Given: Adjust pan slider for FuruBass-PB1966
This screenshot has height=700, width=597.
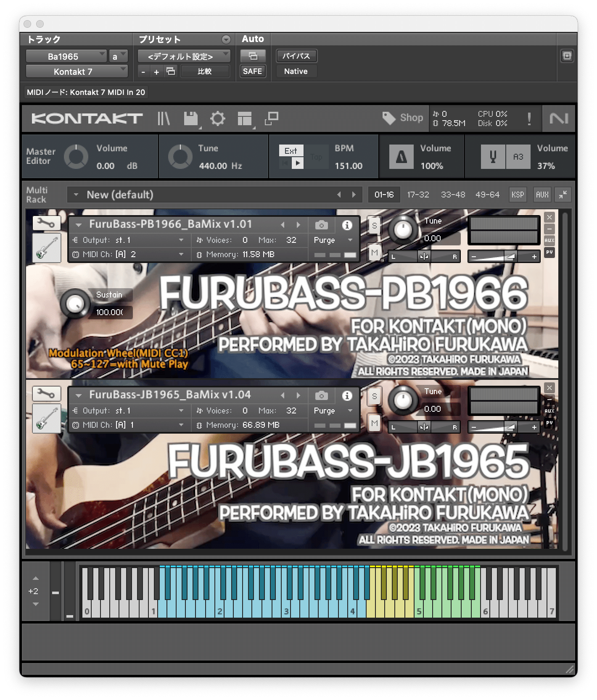Looking at the screenshot, I should [x=424, y=256].
